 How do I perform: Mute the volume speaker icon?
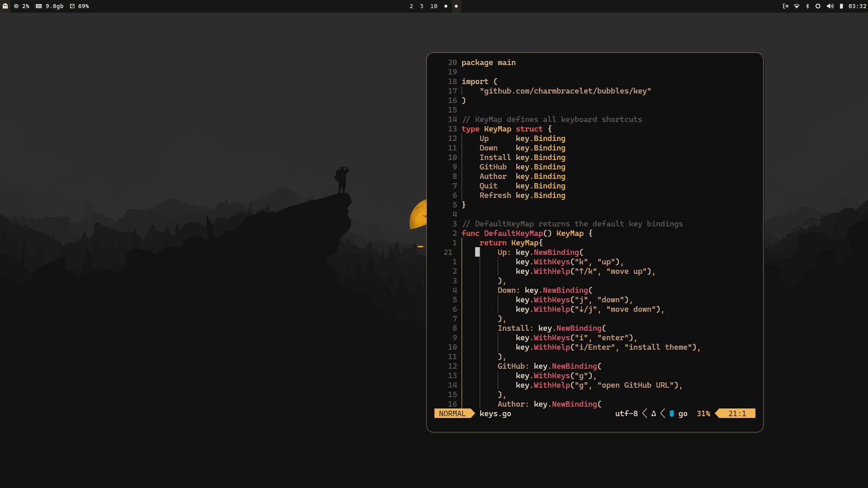830,6
